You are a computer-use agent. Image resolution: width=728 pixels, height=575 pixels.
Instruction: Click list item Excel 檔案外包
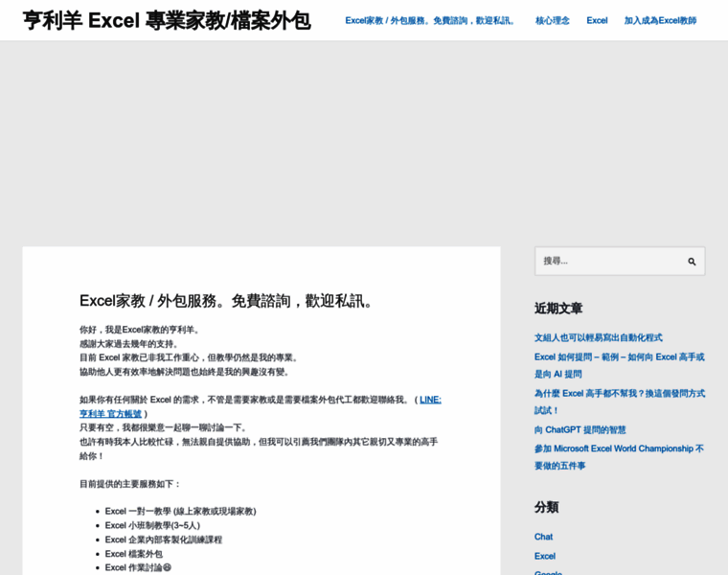134,554
